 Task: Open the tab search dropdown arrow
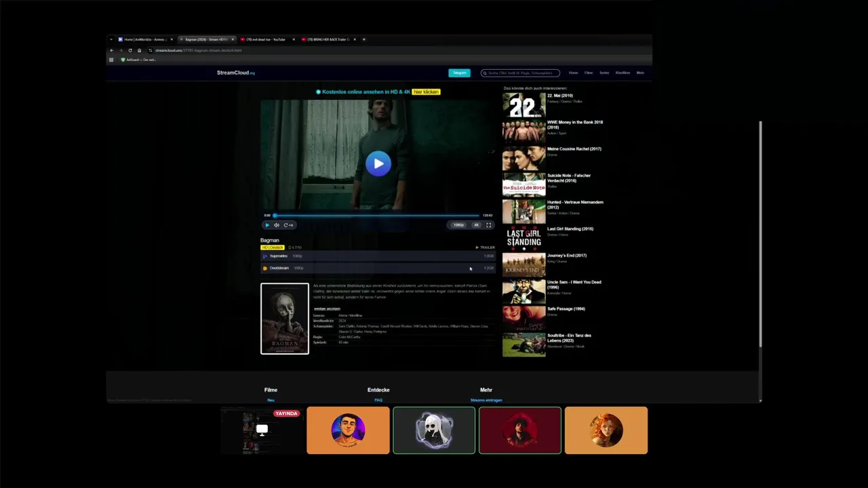[x=111, y=39]
